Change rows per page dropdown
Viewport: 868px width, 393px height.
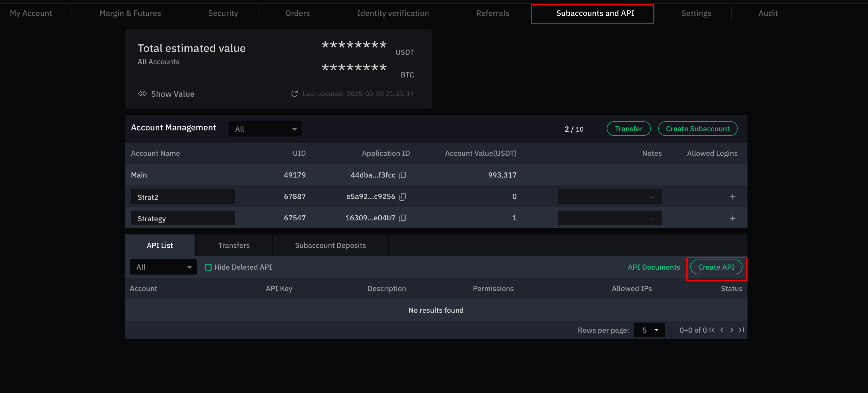coord(649,330)
